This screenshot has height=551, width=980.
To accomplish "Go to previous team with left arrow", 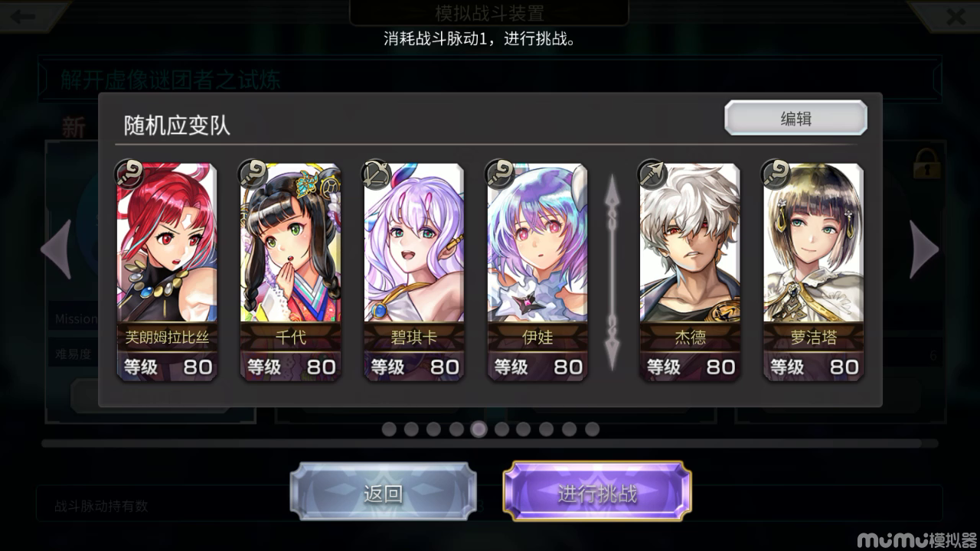I will click(x=57, y=249).
